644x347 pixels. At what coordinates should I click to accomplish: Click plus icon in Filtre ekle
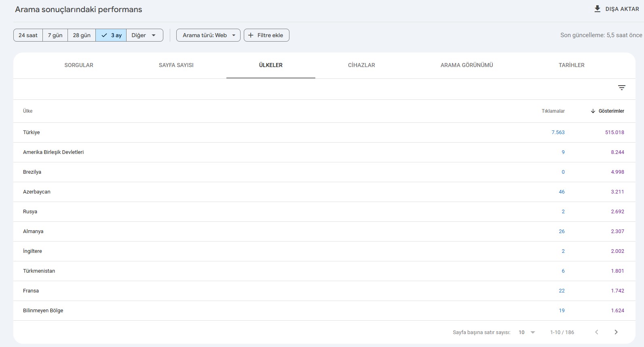point(251,35)
